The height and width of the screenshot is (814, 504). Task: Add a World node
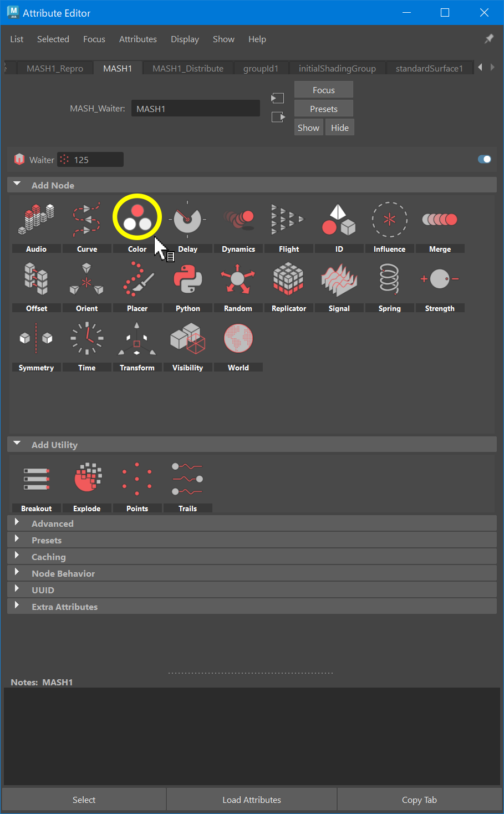[x=238, y=338]
